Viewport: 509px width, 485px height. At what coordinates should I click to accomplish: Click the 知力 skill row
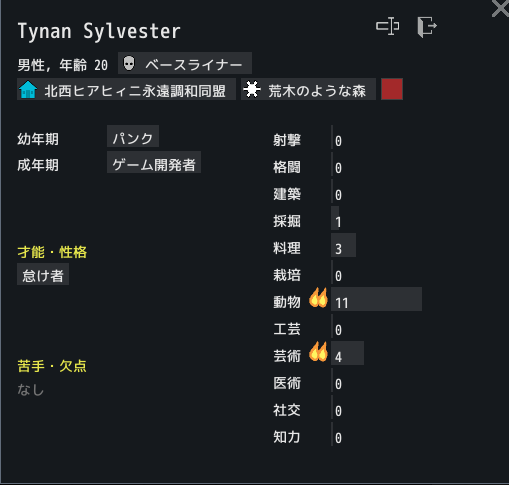pyautogui.click(x=348, y=434)
